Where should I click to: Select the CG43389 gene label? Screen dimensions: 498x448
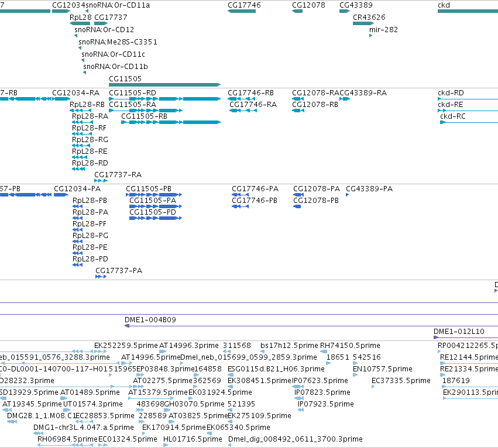(356, 5)
